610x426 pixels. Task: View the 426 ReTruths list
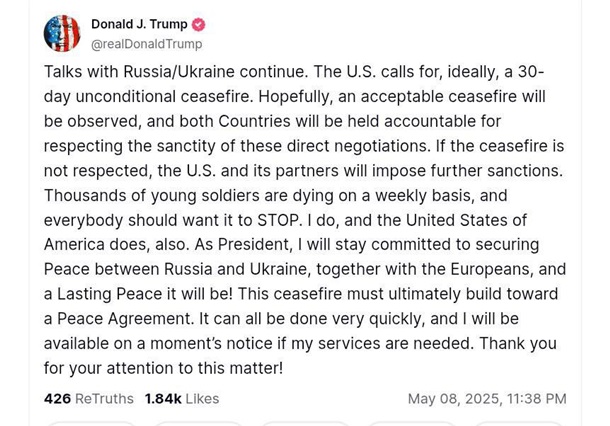(x=88, y=398)
